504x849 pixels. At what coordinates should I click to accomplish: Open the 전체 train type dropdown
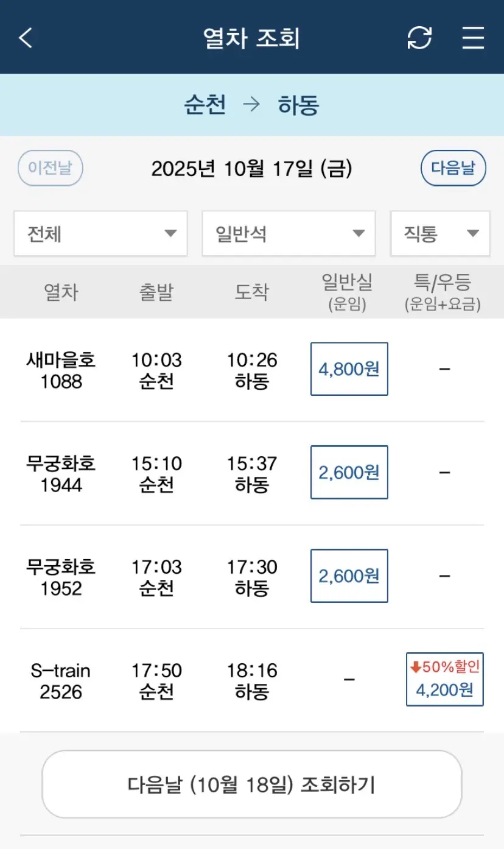tap(100, 233)
